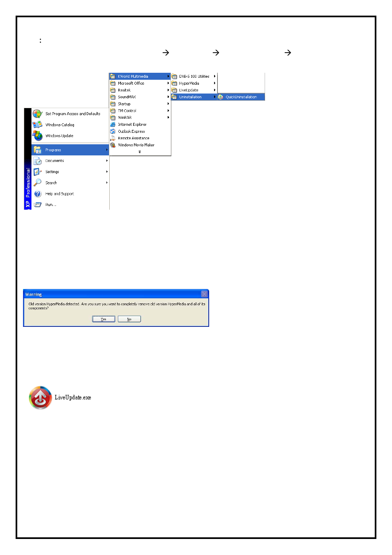
Task: Launch Windows Movie Maker
Action: (x=140, y=145)
